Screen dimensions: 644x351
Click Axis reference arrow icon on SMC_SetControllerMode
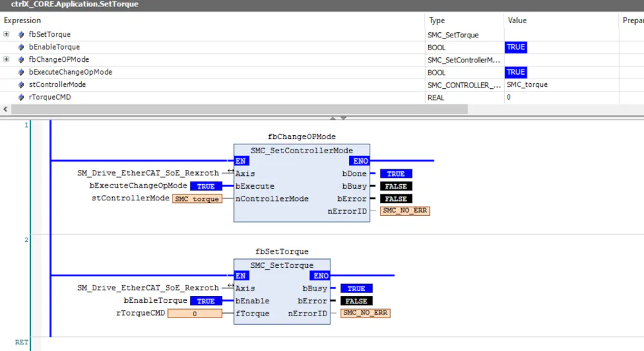230,172
